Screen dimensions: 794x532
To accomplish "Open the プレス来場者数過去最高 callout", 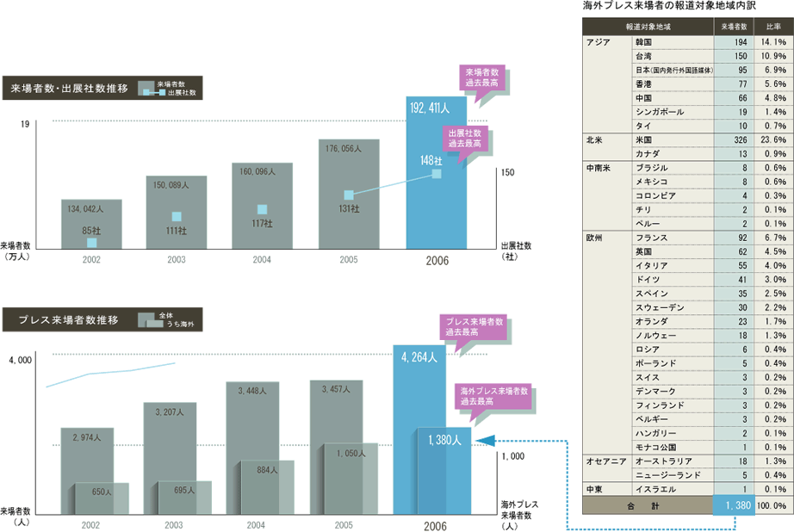I will coord(474,326).
